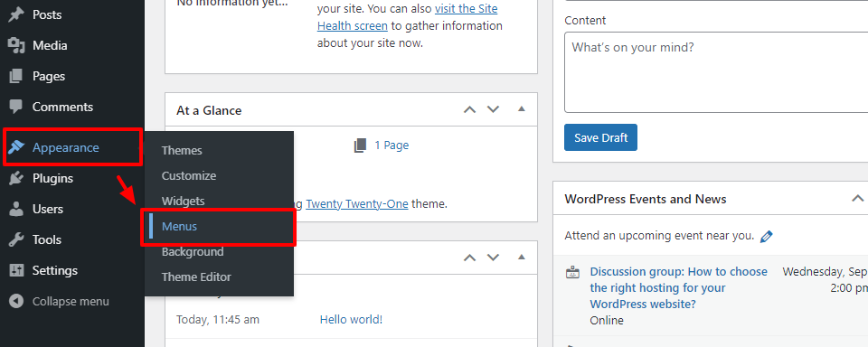The width and height of the screenshot is (868, 347).
Task: Click the pages icon beside 1 Page
Action: pos(361,145)
